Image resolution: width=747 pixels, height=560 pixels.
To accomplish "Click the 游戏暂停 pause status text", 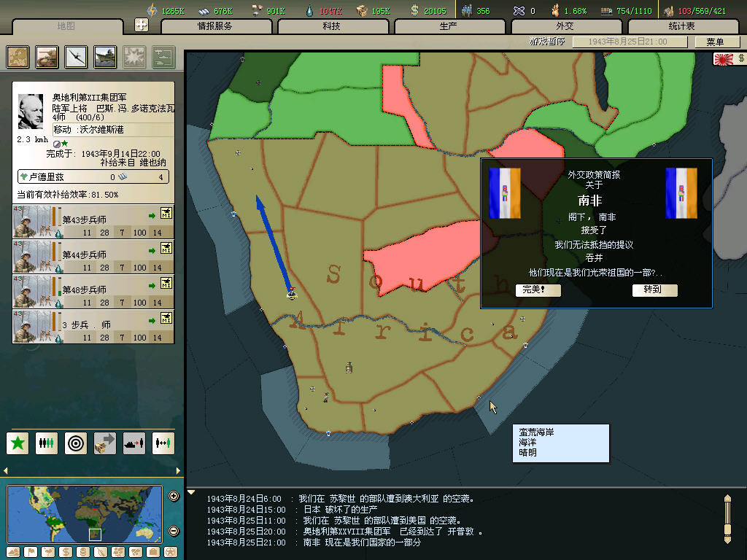I will coord(547,42).
